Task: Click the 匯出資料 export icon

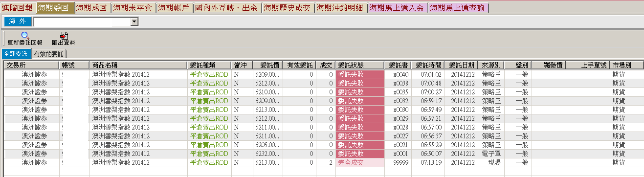Action: [64, 35]
